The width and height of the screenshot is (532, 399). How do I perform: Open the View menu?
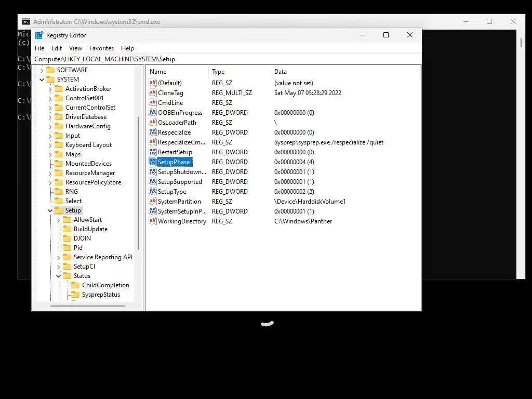point(75,48)
